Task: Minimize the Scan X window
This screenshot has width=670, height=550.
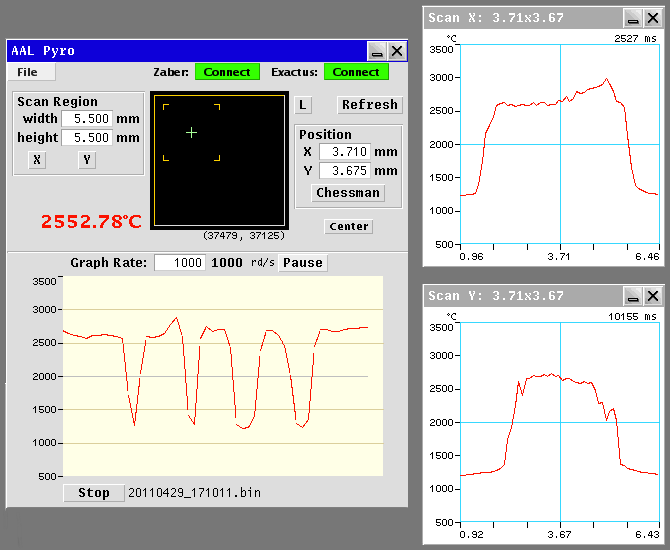Action: click(x=633, y=18)
